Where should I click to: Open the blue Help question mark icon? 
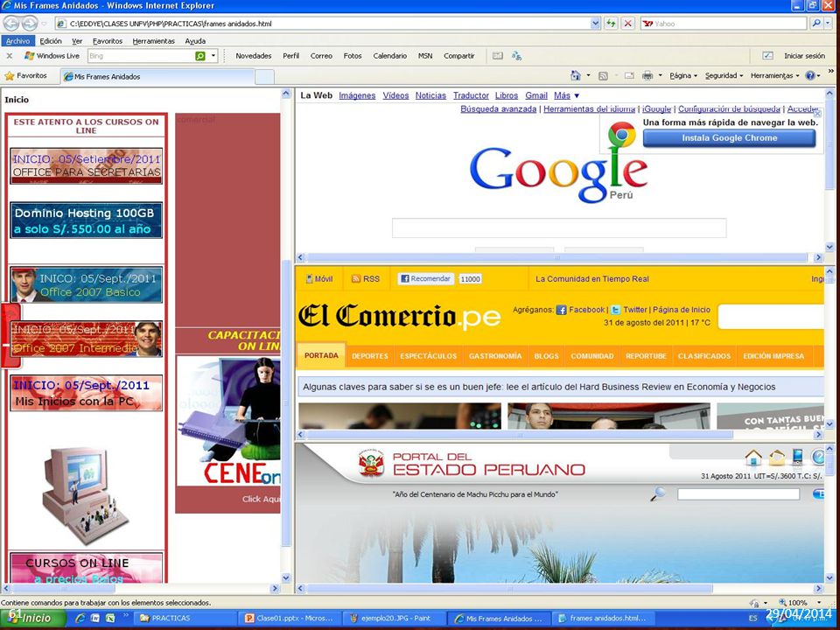810,75
